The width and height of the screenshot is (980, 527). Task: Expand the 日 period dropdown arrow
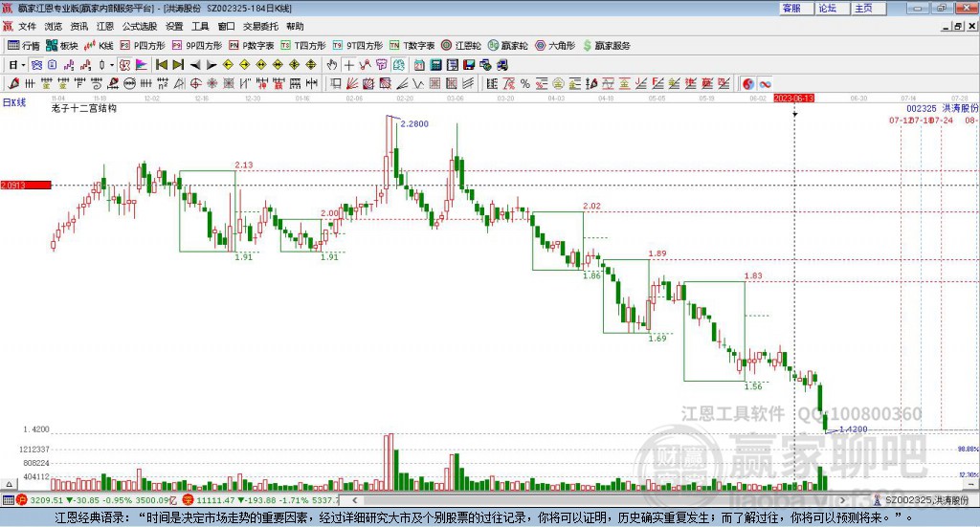click(x=24, y=65)
